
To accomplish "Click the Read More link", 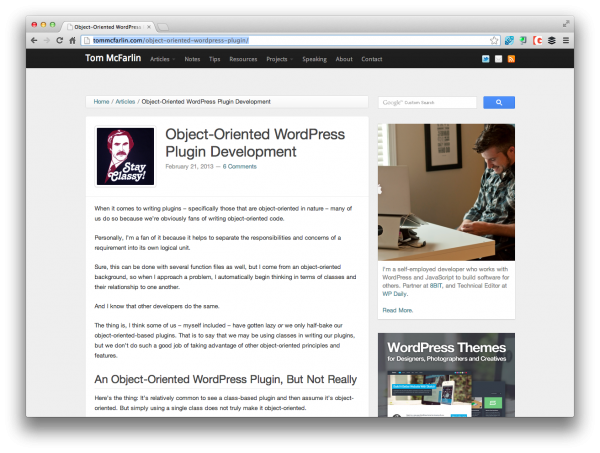I will [x=398, y=310].
